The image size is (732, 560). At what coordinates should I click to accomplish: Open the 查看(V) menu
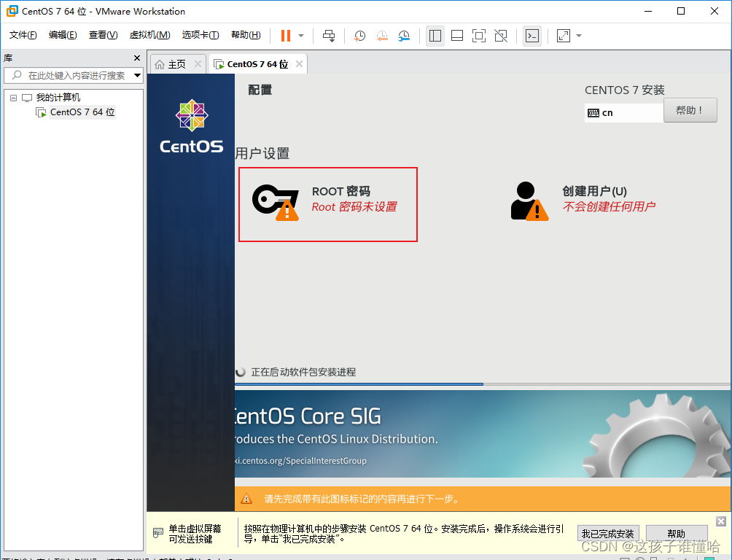coord(104,35)
